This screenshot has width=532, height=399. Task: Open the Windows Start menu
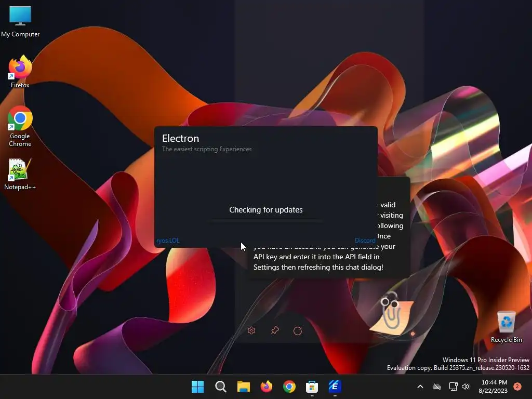[197, 387]
